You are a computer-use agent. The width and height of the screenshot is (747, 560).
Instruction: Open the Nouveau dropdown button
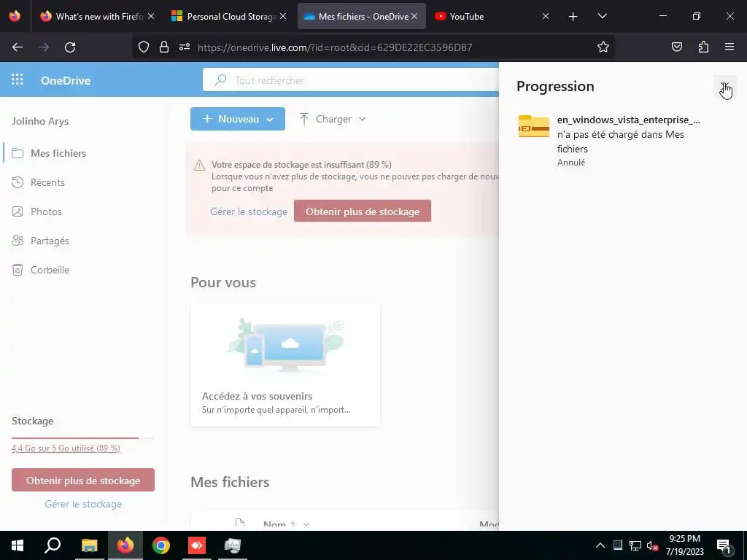[x=238, y=119]
